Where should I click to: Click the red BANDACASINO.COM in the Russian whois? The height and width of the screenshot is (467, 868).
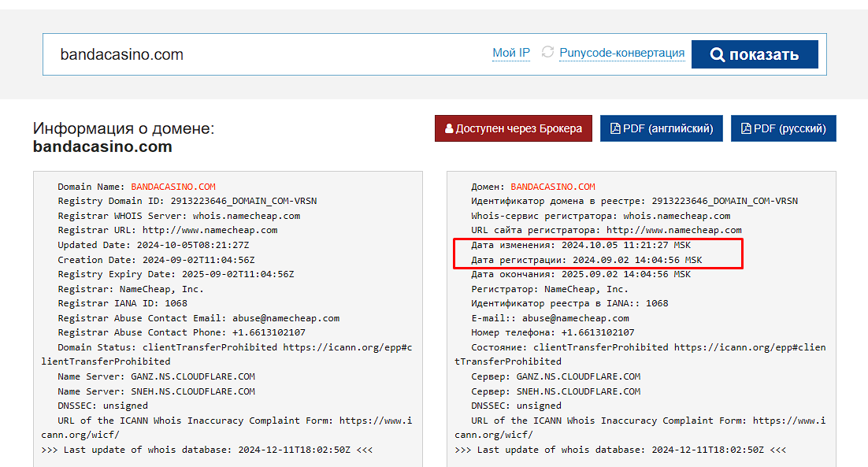pyautogui.click(x=553, y=187)
